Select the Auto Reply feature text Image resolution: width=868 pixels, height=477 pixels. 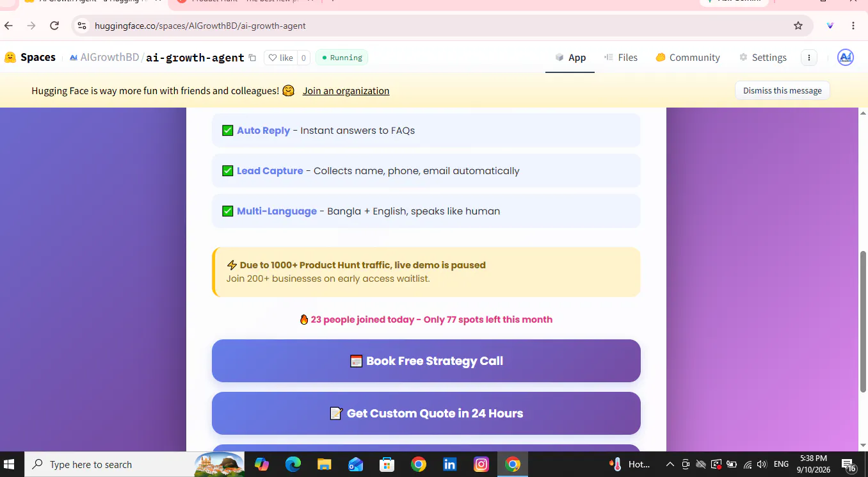264,131
